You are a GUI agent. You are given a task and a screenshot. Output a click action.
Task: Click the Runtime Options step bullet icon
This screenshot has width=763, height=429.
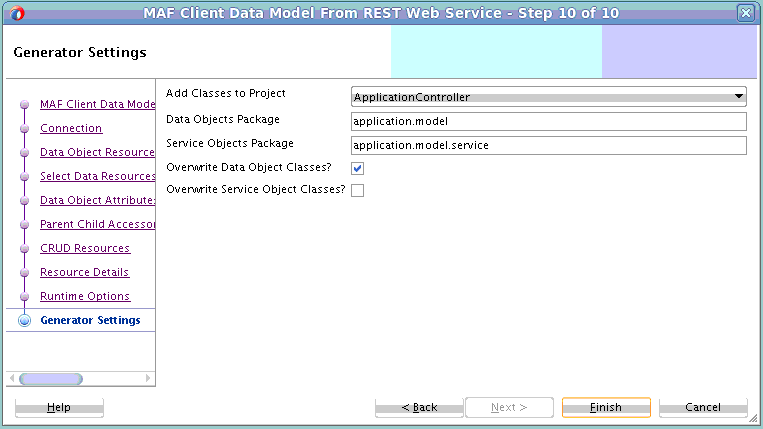(x=24, y=297)
